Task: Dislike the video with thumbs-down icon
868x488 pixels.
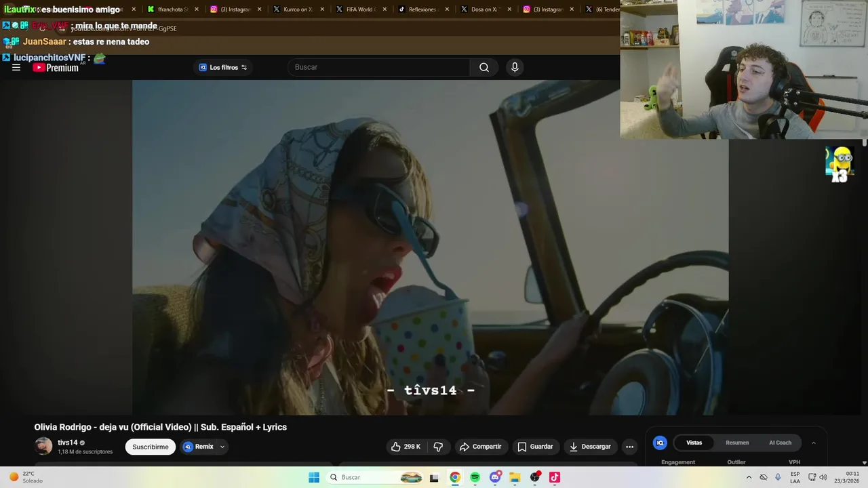Action: pos(438,447)
